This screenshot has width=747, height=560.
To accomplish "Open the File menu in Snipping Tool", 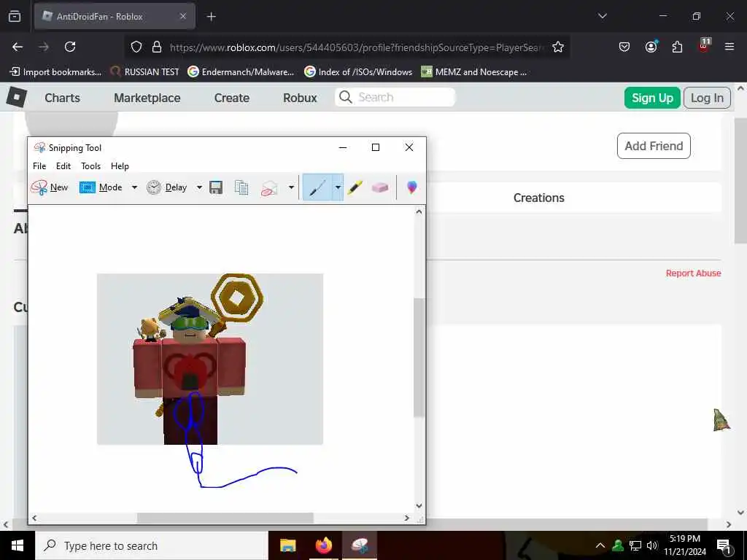I will click(x=39, y=166).
